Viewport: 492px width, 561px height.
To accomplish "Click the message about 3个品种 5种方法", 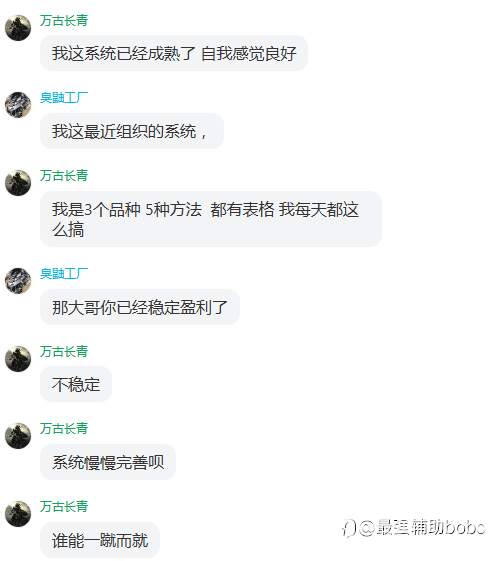I will click(211, 219).
